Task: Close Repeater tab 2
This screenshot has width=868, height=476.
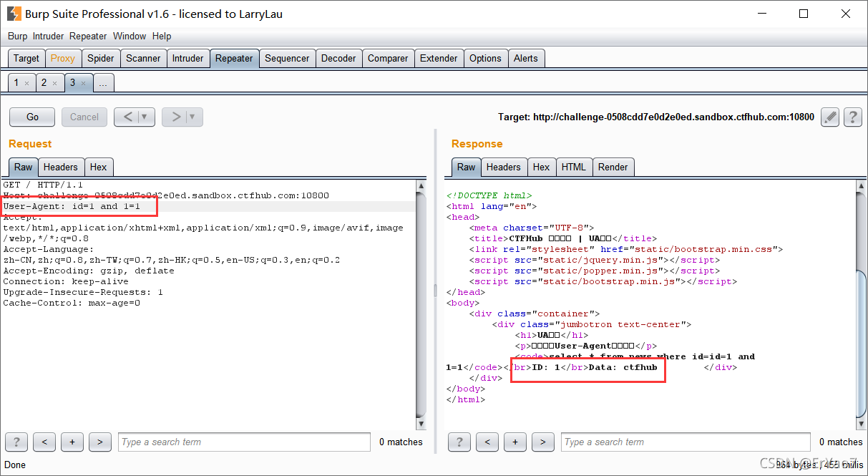Action: pyautogui.click(x=54, y=84)
